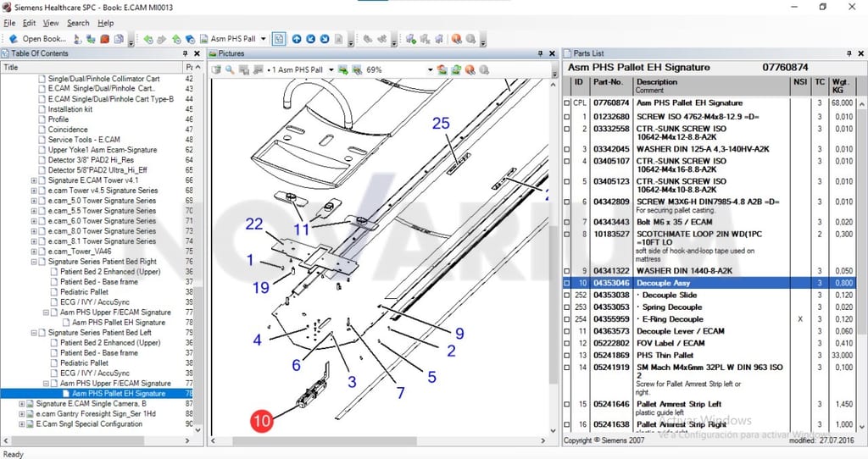Pin the Parts List panel
868x459 pixels.
[x=849, y=53]
